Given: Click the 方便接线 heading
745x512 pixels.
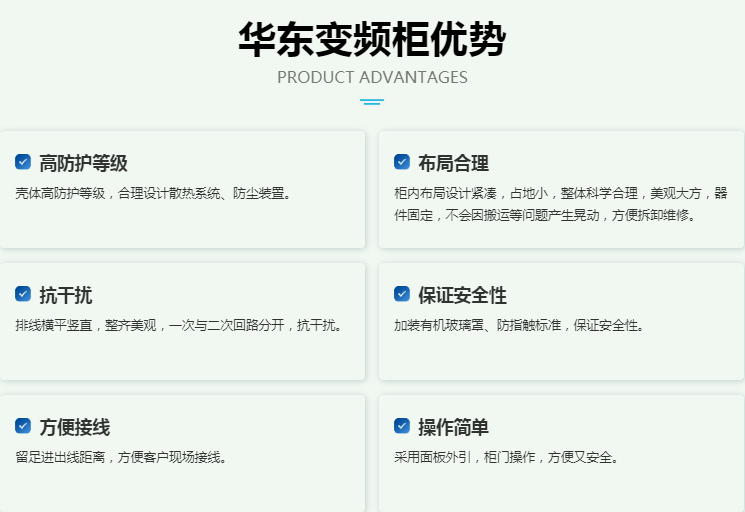Looking at the screenshot, I should [x=75, y=427].
